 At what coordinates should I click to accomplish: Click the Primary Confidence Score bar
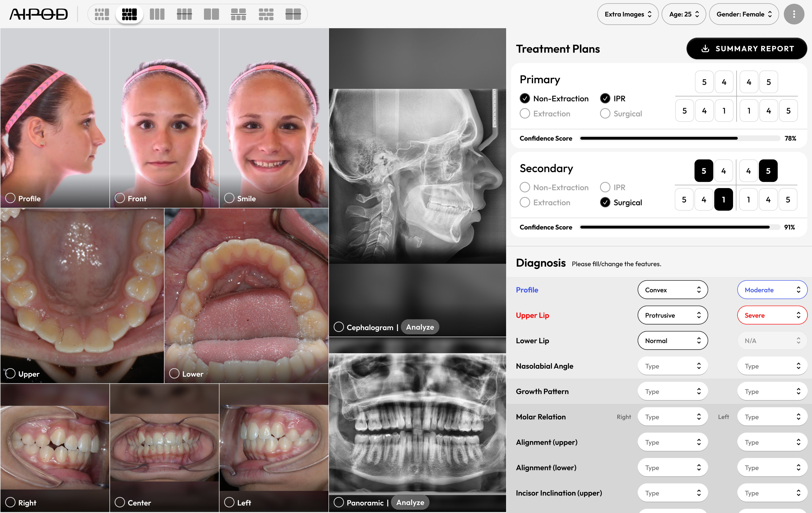[679, 138]
